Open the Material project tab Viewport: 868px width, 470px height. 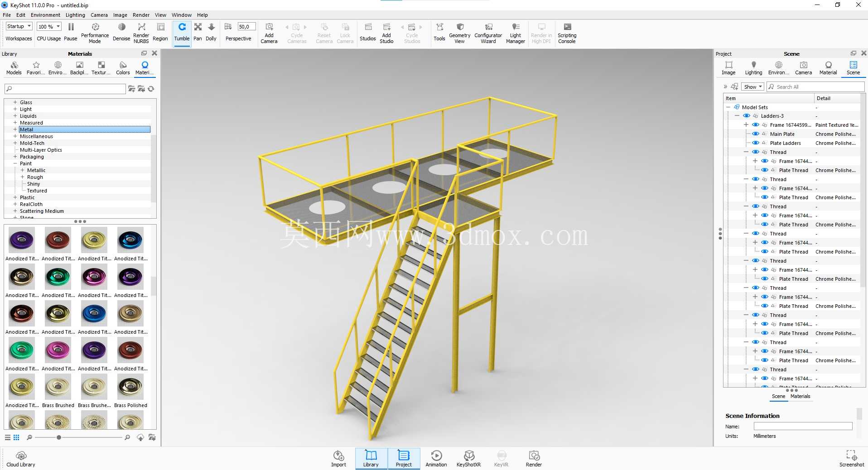coord(828,68)
